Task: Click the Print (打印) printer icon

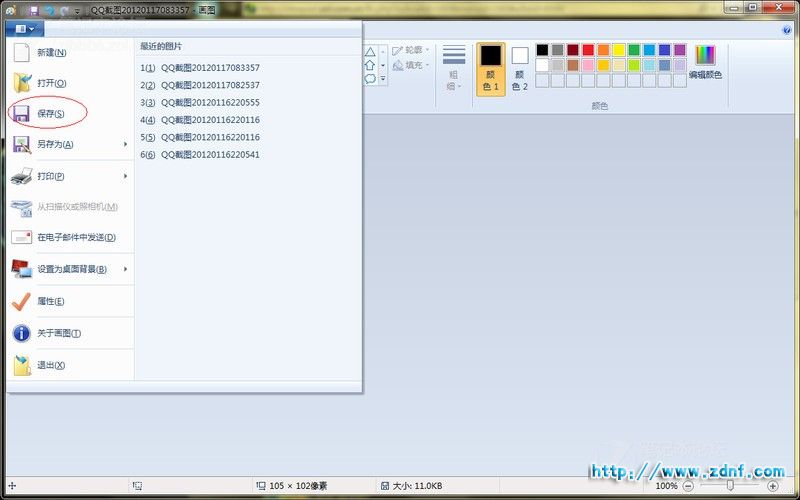Action: coord(21,176)
